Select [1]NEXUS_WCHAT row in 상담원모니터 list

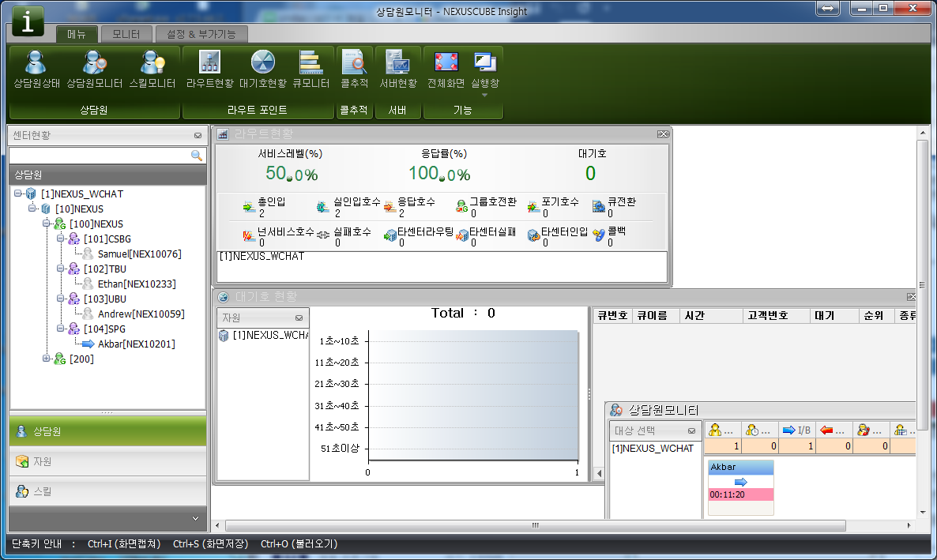pos(653,449)
